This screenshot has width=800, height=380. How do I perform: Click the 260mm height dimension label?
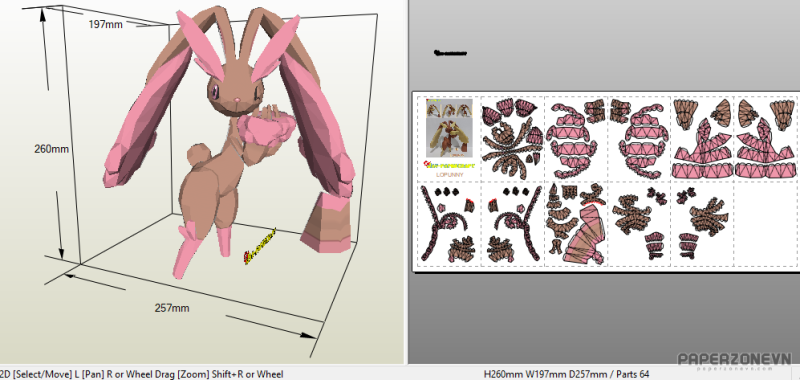tap(52, 149)
